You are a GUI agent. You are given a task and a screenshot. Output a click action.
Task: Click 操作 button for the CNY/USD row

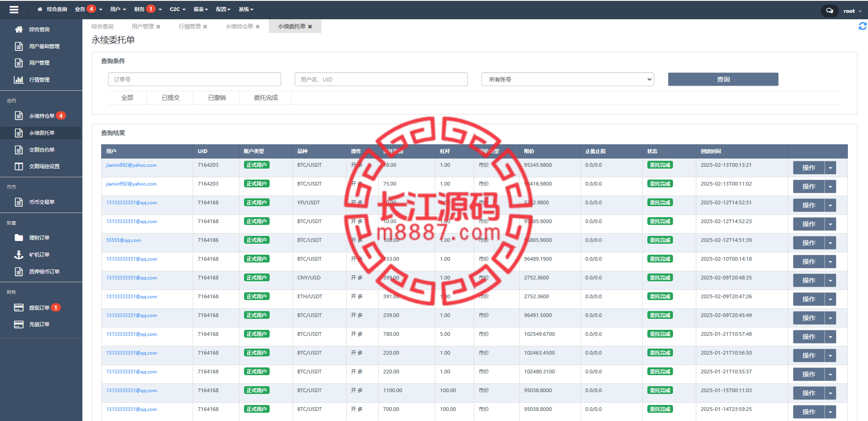(808, 280)
